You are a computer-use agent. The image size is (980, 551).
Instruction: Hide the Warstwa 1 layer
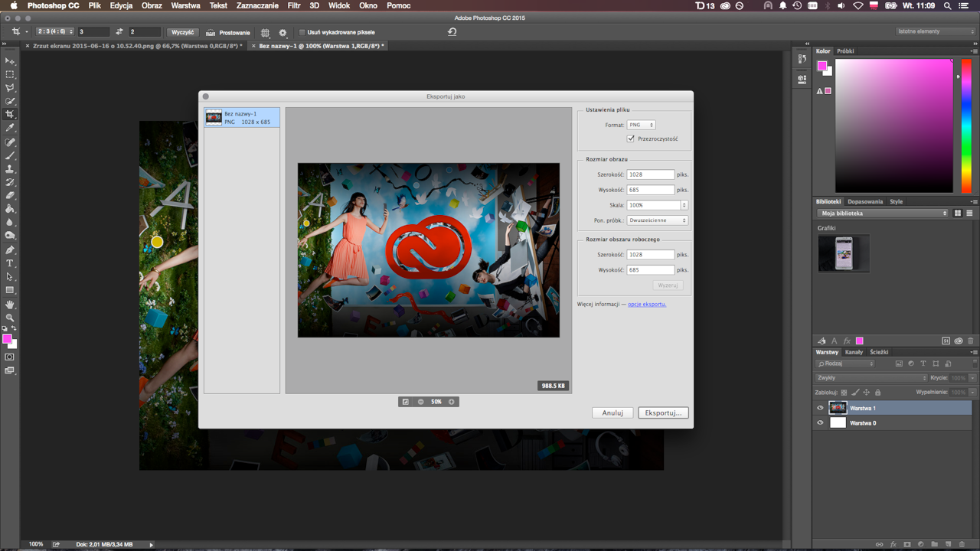[820, 408]
